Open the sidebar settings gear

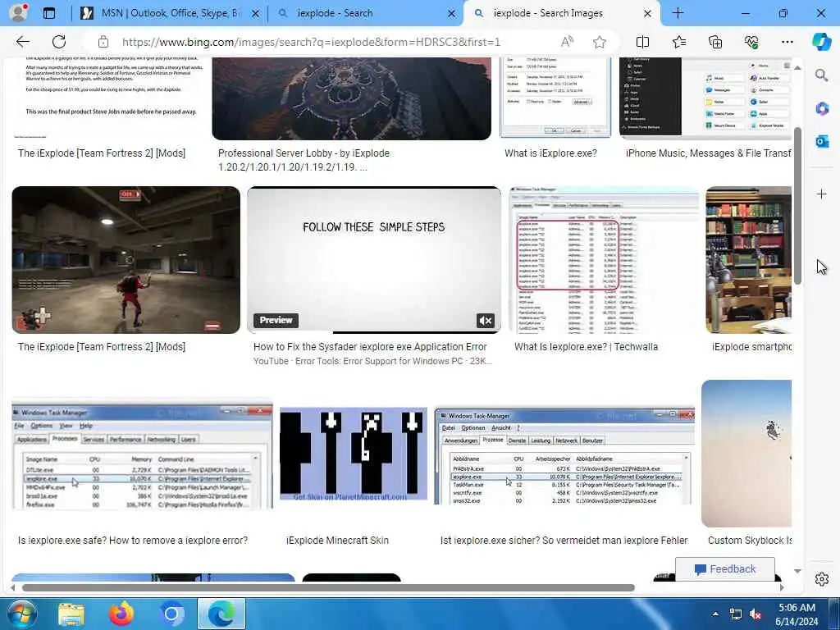pos(822,579)
